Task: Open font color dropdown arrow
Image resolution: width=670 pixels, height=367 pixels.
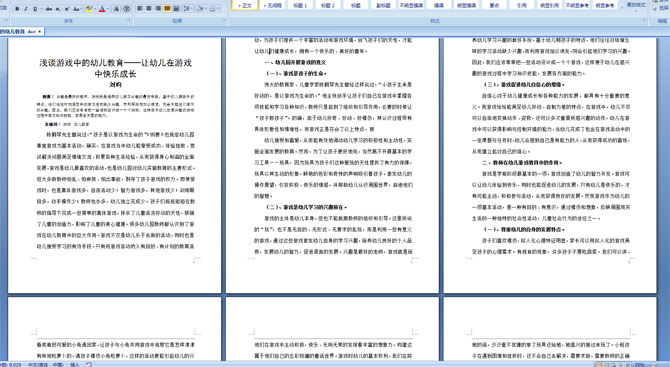Action: [108, 9]
